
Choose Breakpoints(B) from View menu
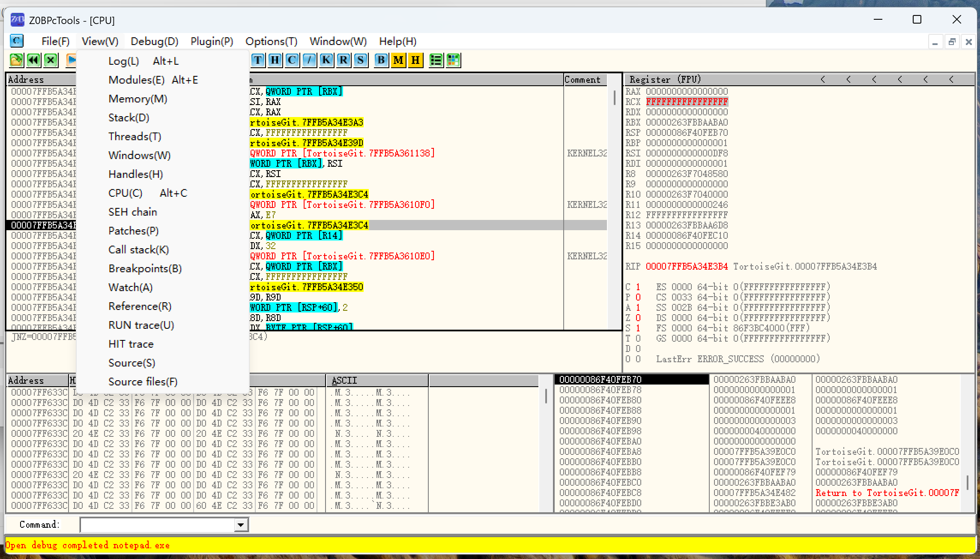coord(163,268)
